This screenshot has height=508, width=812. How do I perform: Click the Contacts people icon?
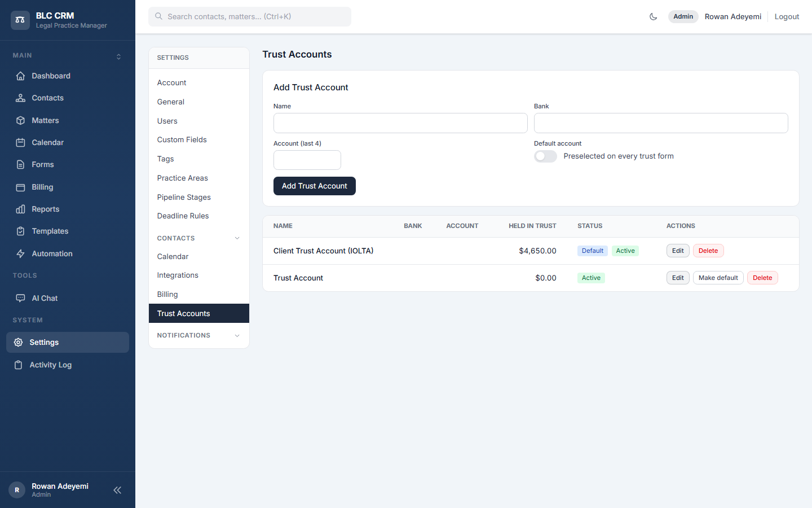coord(20,98)
